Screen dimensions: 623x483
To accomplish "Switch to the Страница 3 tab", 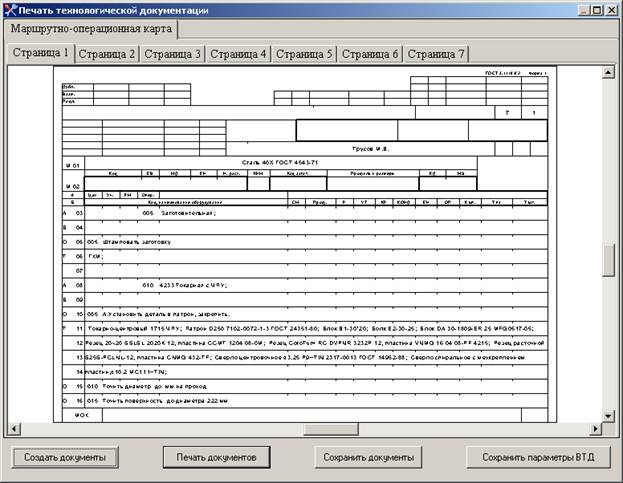I will click(x=172, y=54).
